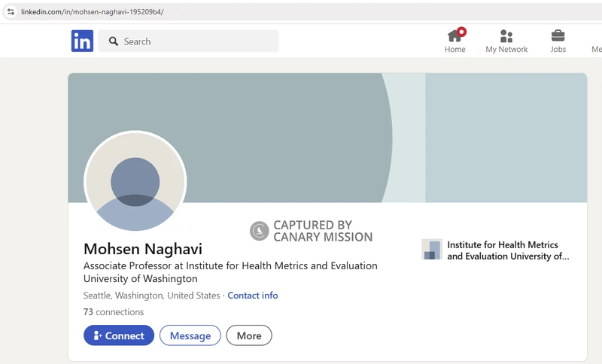The height and width of the screenshot is (364, 602).
Task: Open the Home tab with notification badge
Action: (x=455, y=41)
